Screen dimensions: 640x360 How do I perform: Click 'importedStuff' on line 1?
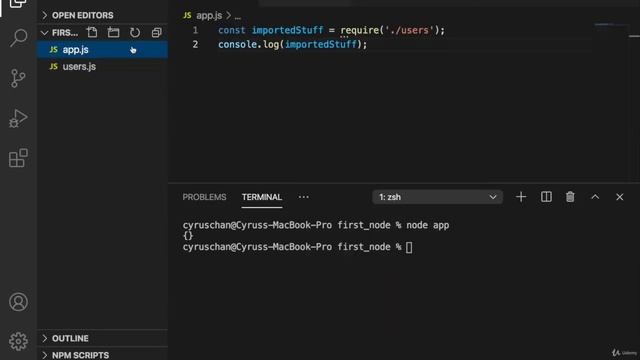[x=287, y=30]
